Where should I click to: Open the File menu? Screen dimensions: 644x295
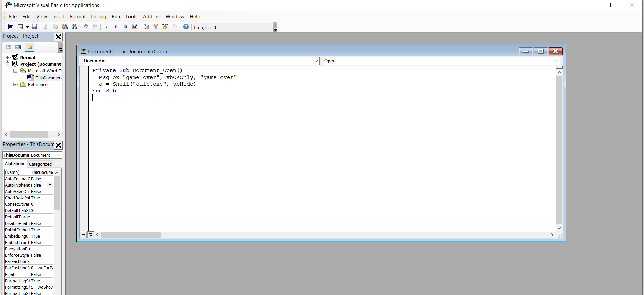click(13, 17)
